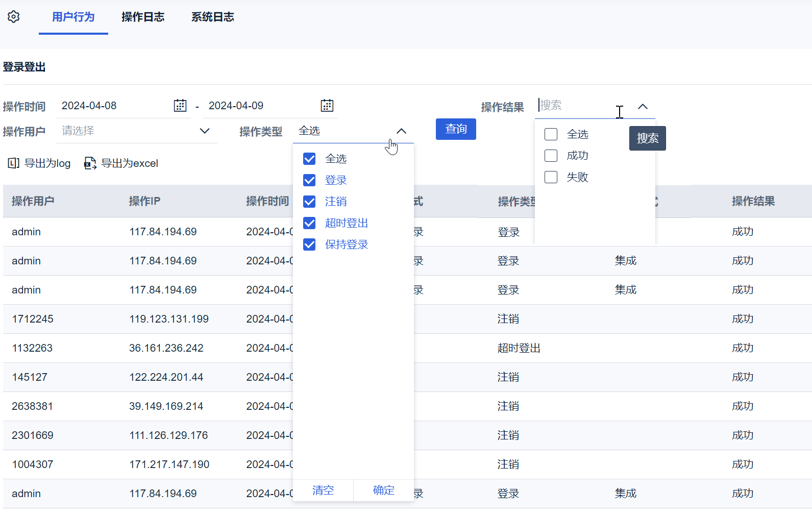Check the 失败 result checkbox

pos(551,177)
